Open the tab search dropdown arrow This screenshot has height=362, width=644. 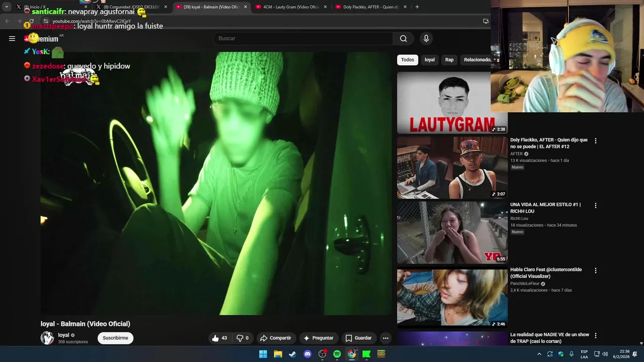tap(7, 7)
